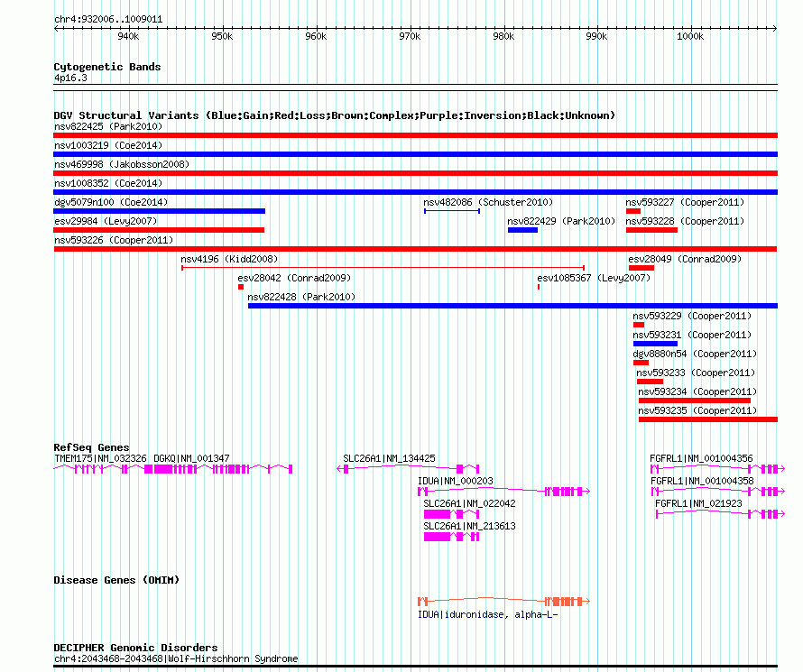Click the nsv593231 (Cooper2011) label
Screen dimensions: 803x672
692,335
